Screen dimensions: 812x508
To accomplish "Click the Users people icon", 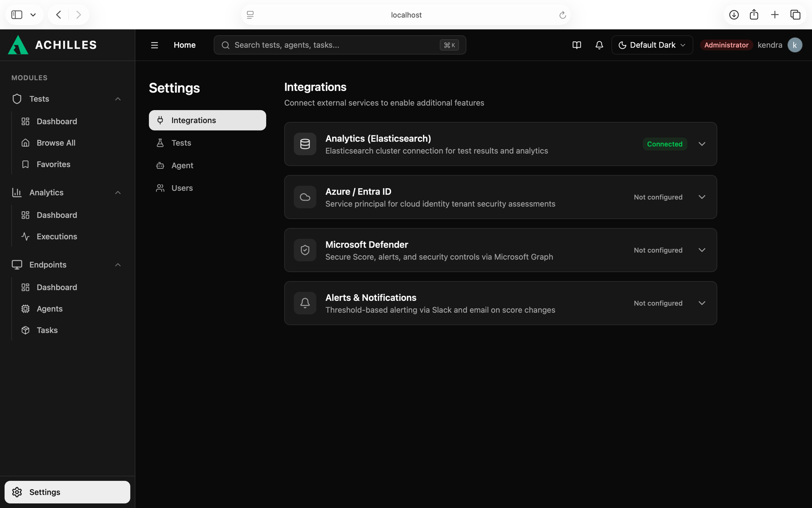I will (x=160, y=188).
